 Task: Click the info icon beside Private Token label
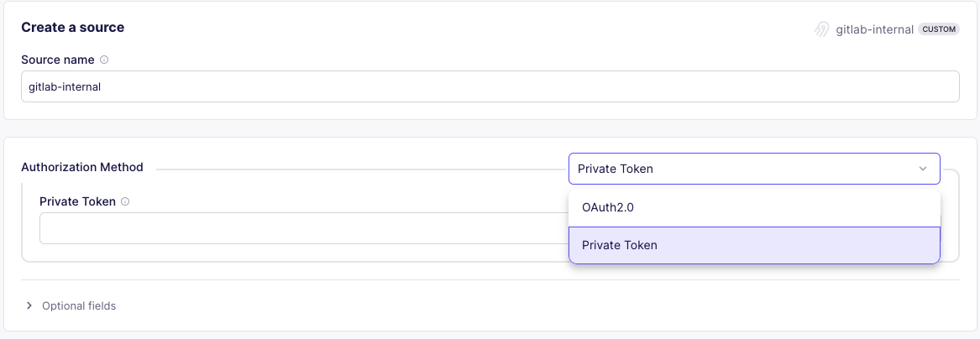coord(125,201)
